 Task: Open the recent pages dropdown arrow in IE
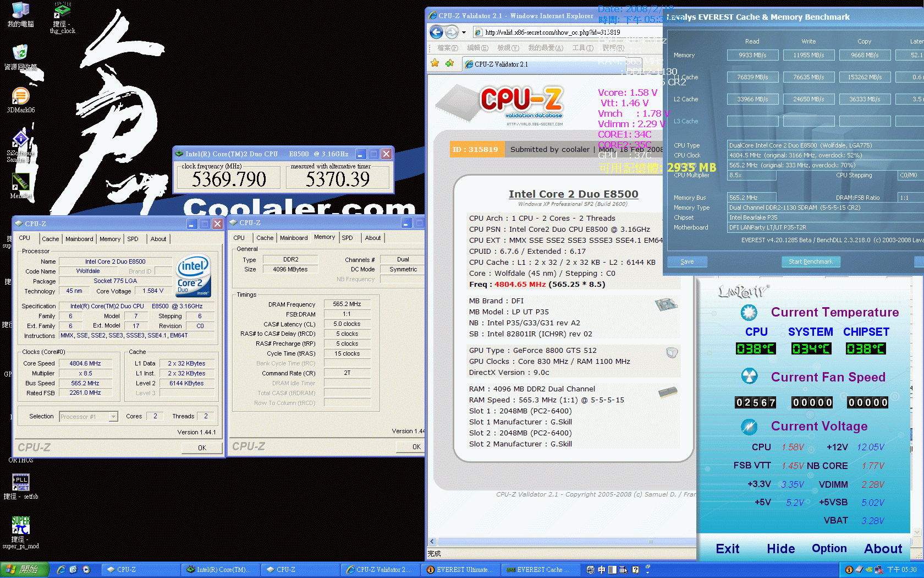[x=464, y=32]
